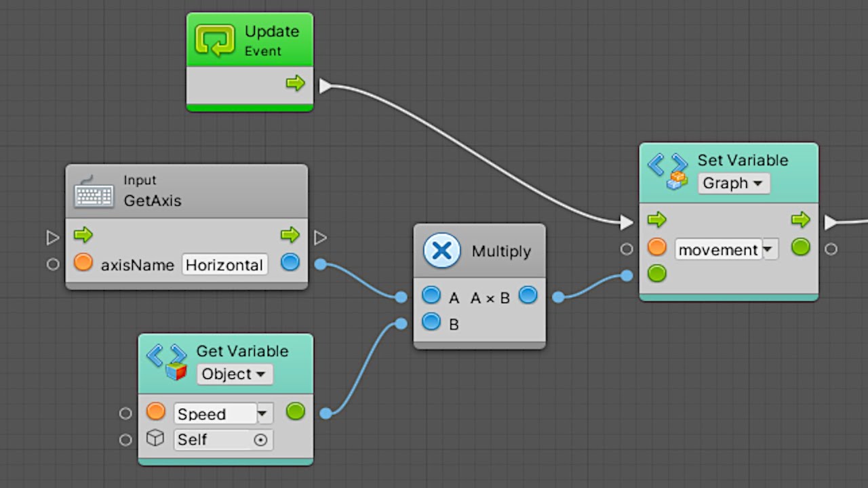
Task: Click the movement variable name field
Action: pyautogui.click(x=719, y=249)
